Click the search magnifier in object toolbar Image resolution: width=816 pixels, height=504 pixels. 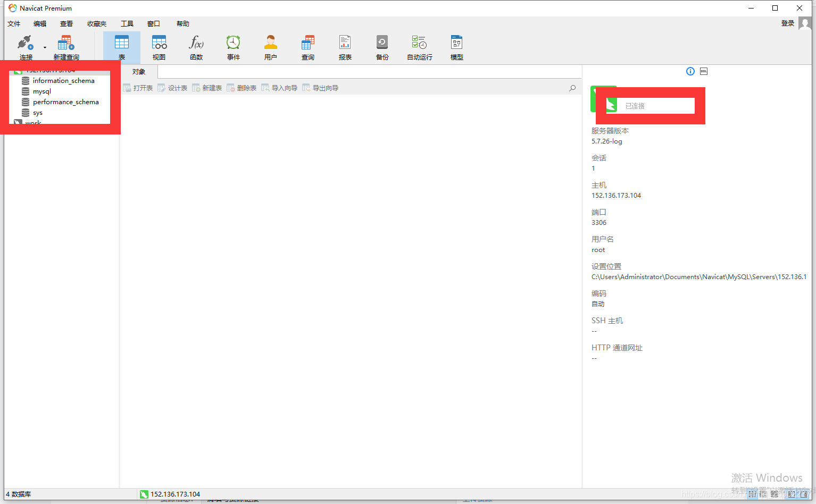coord(572,88)
